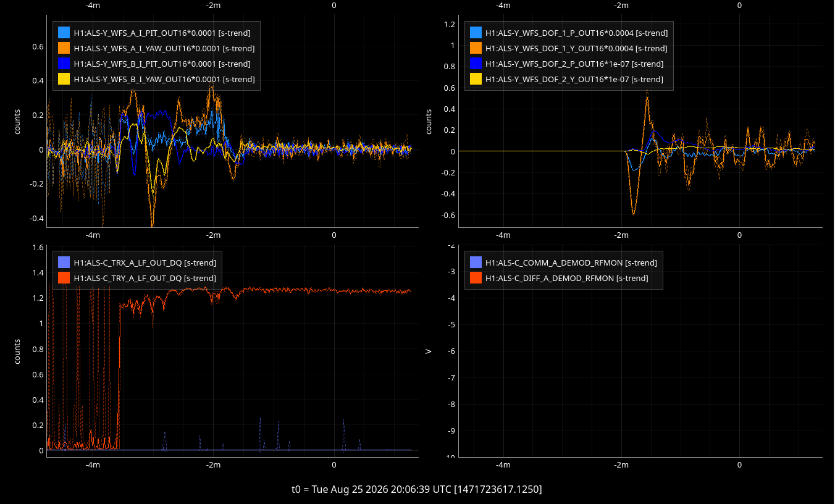Click the H1:ALS-Y_WFS_DOF_1_P_OUT16*0.0004 legend label
This screenshot has height=504, width=835.
(x=576, y=33)
